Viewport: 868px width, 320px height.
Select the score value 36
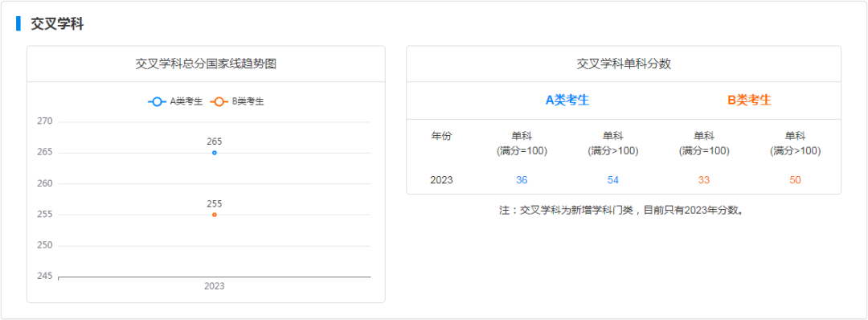point(522,180)
